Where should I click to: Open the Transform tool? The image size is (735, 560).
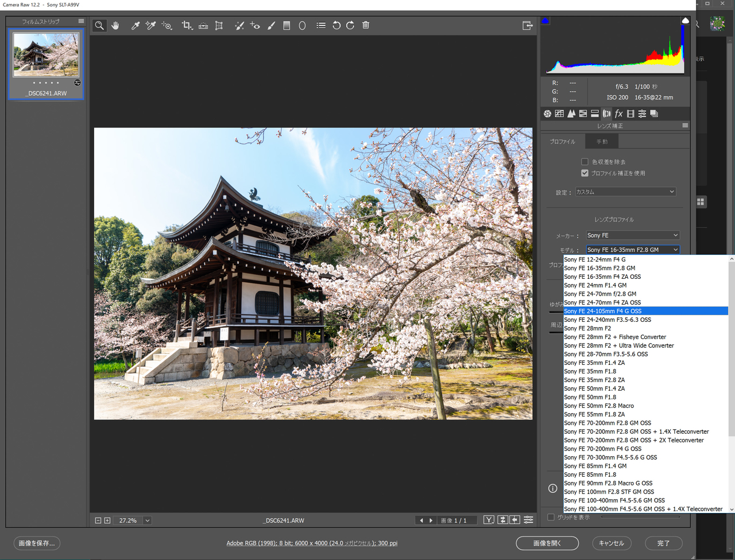click(219, 25)
